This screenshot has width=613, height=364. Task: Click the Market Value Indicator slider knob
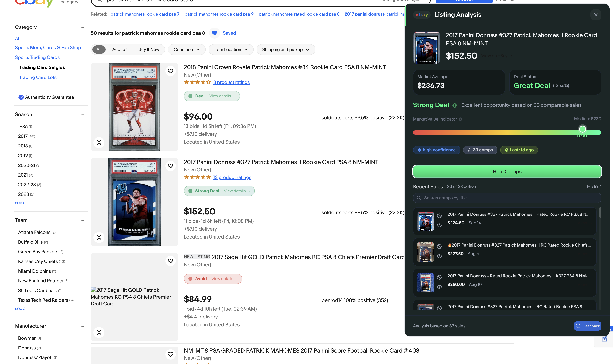(x=582, y=129)
